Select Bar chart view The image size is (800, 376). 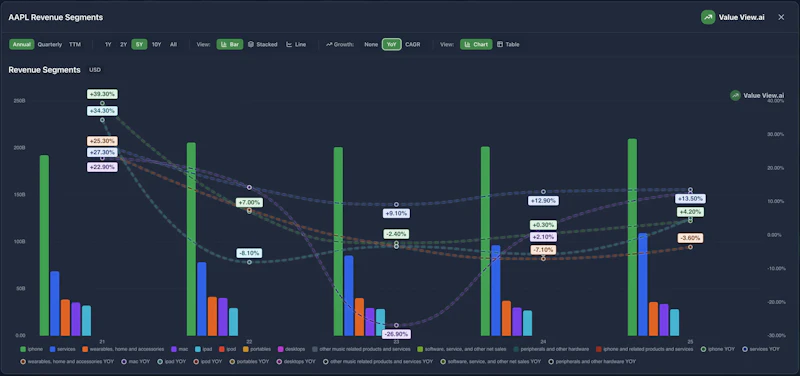click(x=230, y=44)
